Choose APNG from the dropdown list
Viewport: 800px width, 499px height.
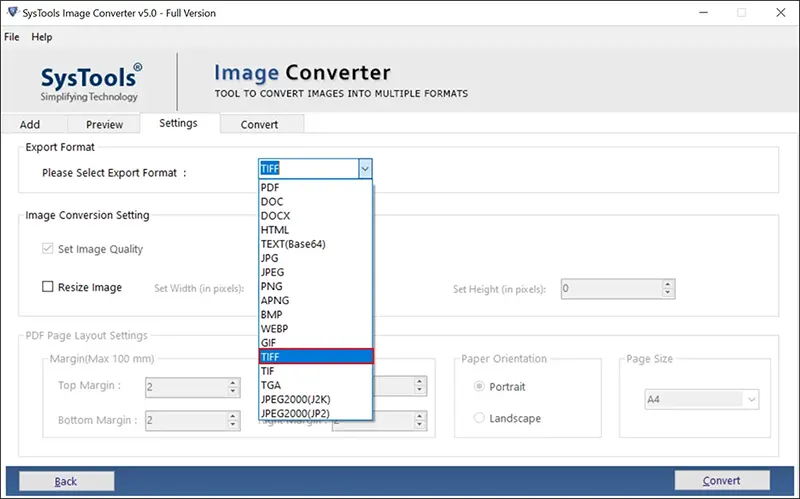(315, 301)
